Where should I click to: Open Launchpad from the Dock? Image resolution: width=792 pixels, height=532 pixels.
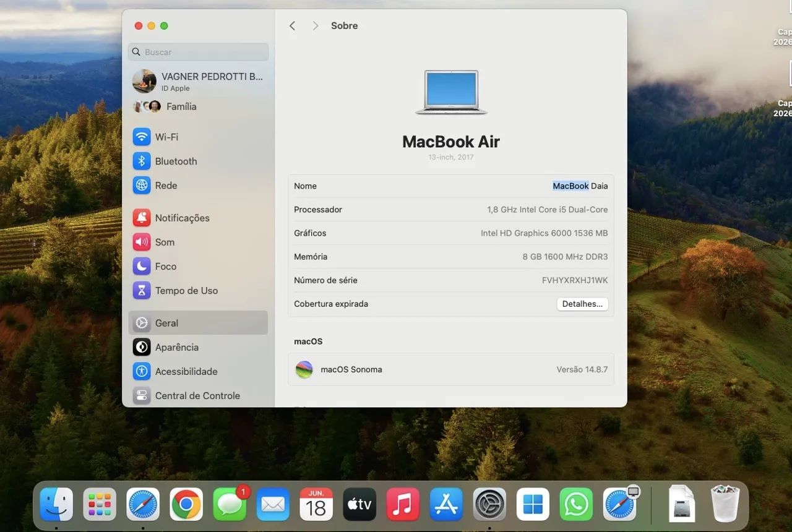100,504
